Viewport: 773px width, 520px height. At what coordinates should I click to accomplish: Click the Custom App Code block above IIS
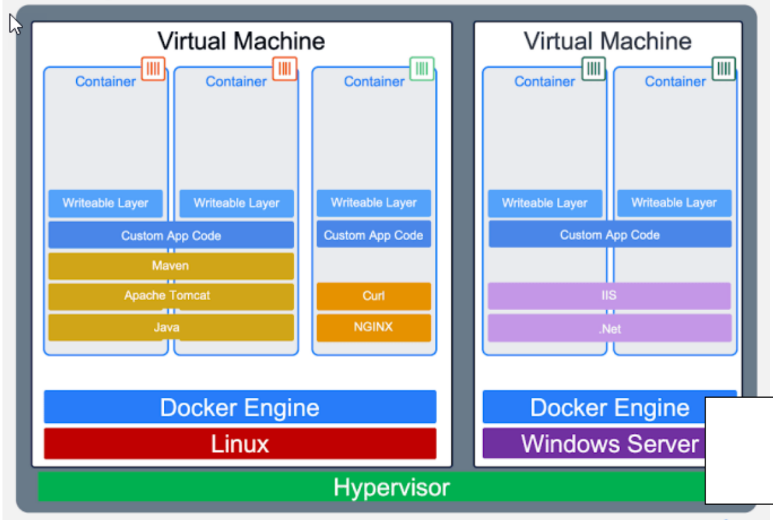coord(610,235)
